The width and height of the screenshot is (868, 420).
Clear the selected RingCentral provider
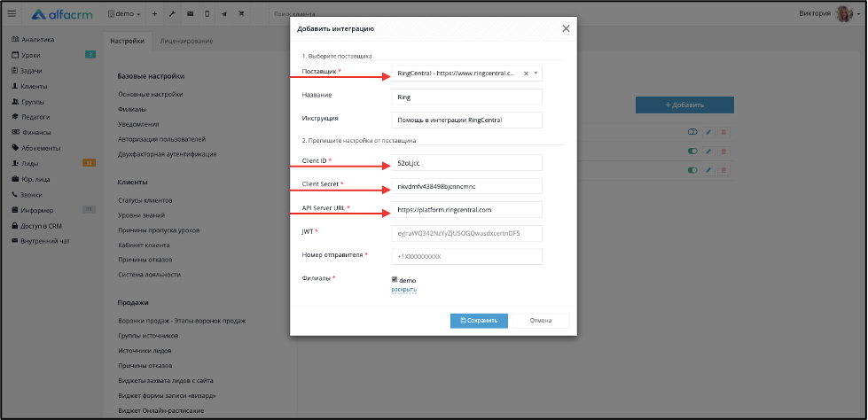click(526, 73)
